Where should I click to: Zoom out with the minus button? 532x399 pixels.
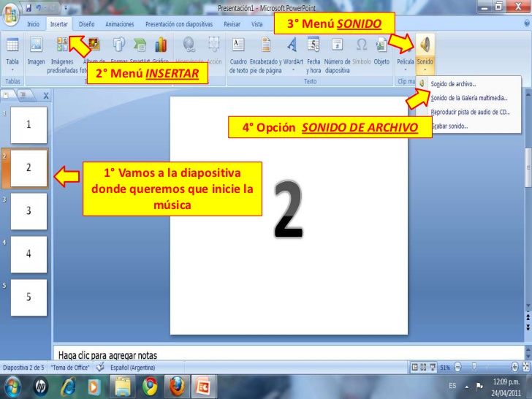coord(457,367)
